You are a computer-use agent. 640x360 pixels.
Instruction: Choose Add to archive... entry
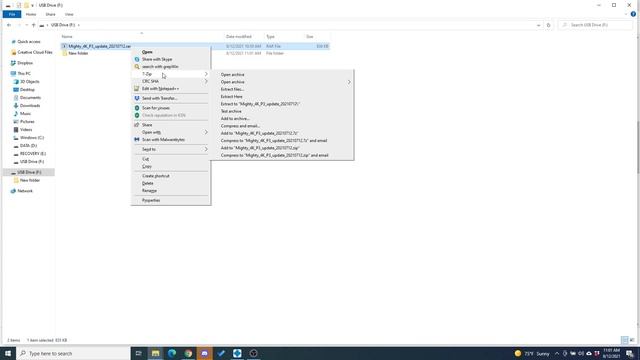pos(235,119)
